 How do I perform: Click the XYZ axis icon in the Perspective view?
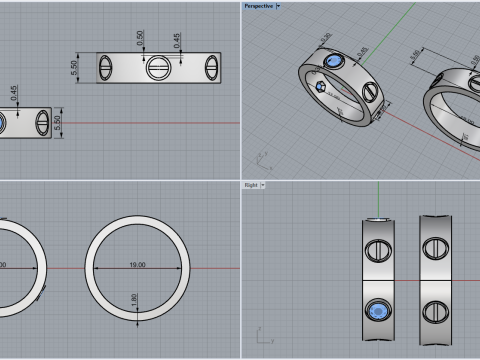click(x=265, y=161)
